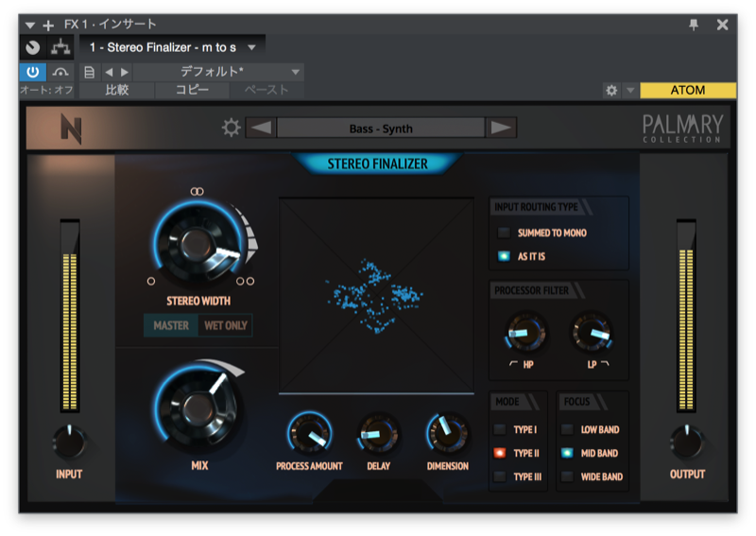Select the MASTER width mode tab

pyautogui.click(x=171, y=325)
